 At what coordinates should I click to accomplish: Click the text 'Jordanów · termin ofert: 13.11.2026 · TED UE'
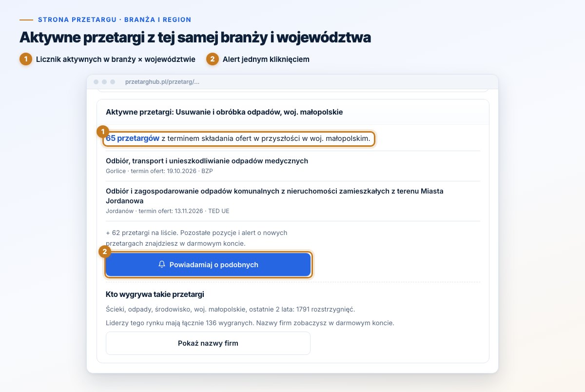pyautogui.click(x=168, y=211)
